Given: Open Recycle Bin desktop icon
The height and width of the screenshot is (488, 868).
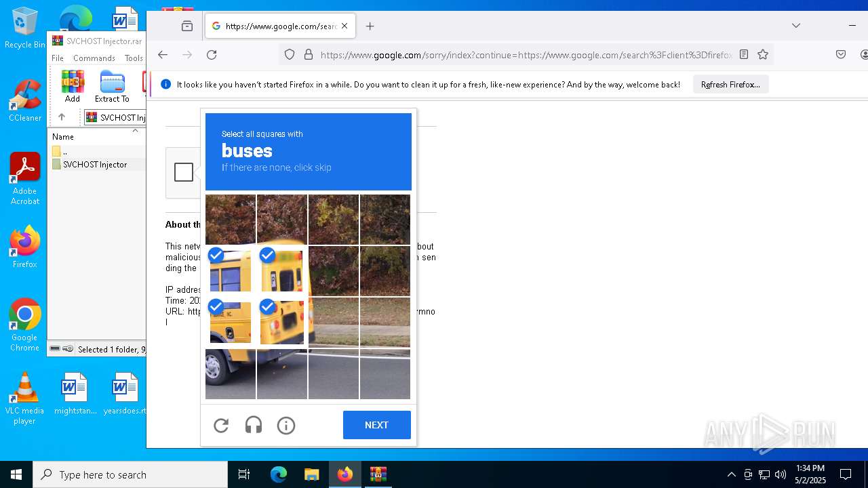Looking at the screenshot, I should (x=25, y=28).
